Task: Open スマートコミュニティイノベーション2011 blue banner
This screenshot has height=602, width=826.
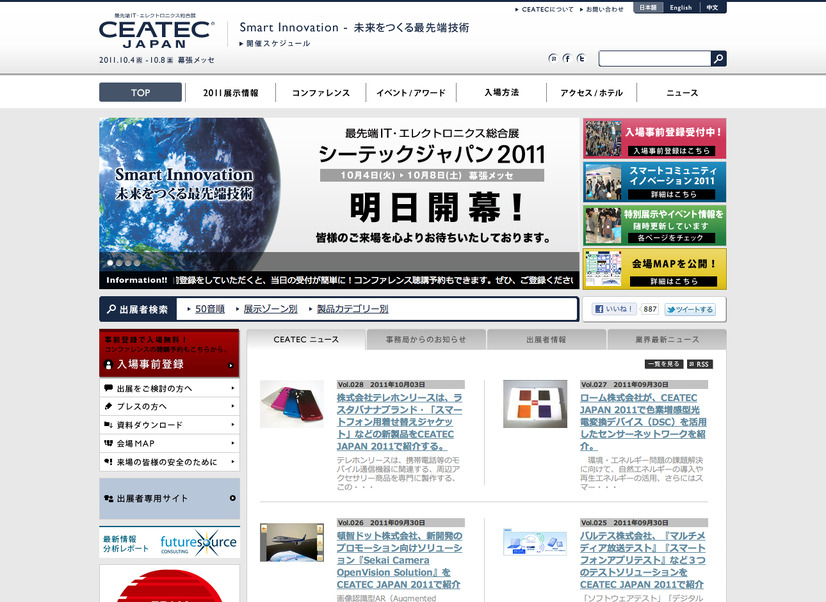Action: click(655, 182)
